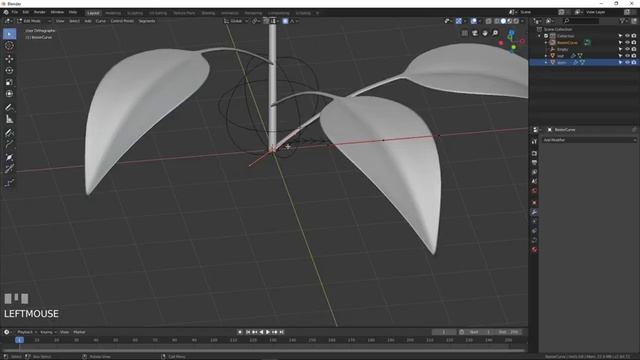This screenshot has width=640, height=360.
Task: Open the Material properties tab
Action: click(534, 250)
